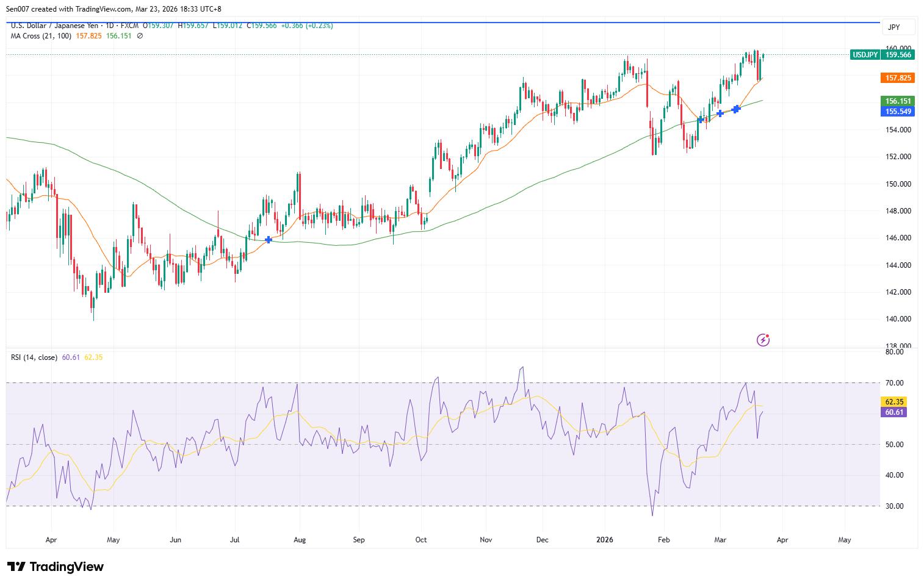Select the FXCM exchange label in the legend
Screen dimensions: 924x585
pyautogui.click(x=131, y=26)
